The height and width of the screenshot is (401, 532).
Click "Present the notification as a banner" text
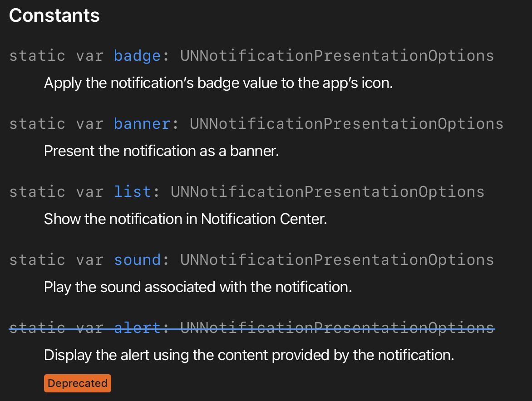(161, 151)
